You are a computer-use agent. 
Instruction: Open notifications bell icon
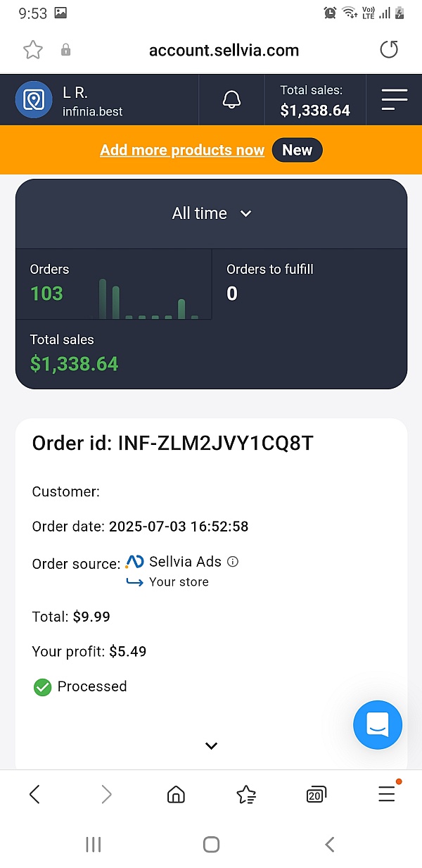point(231,100)
